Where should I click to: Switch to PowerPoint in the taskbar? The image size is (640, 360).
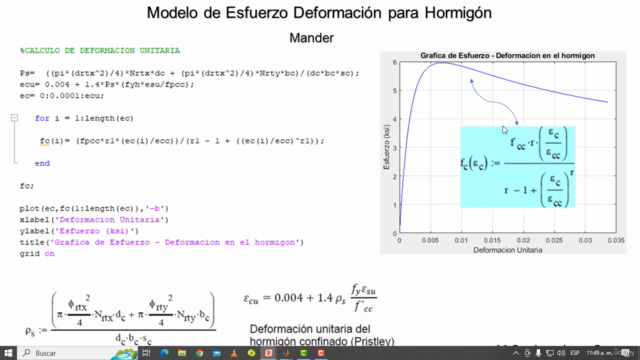click(x=269, y=353)
